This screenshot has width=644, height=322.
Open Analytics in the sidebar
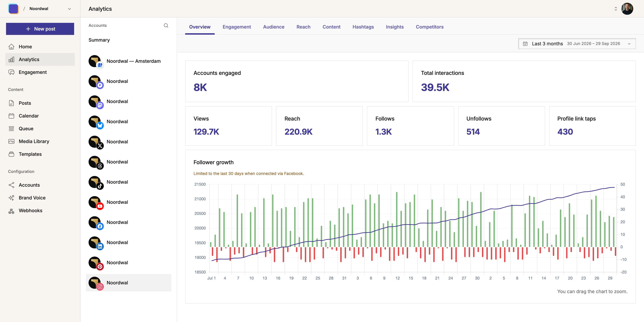click(x=40, y=59)
